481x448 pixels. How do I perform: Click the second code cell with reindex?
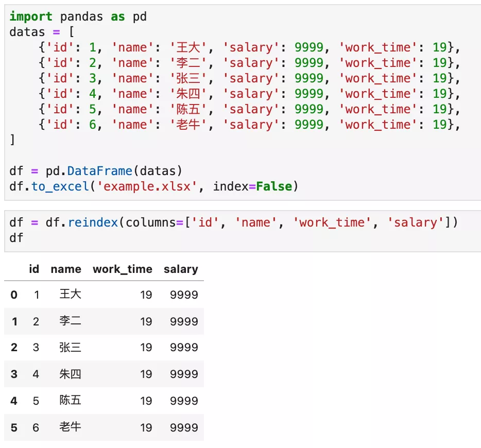[x=243, y=231]
